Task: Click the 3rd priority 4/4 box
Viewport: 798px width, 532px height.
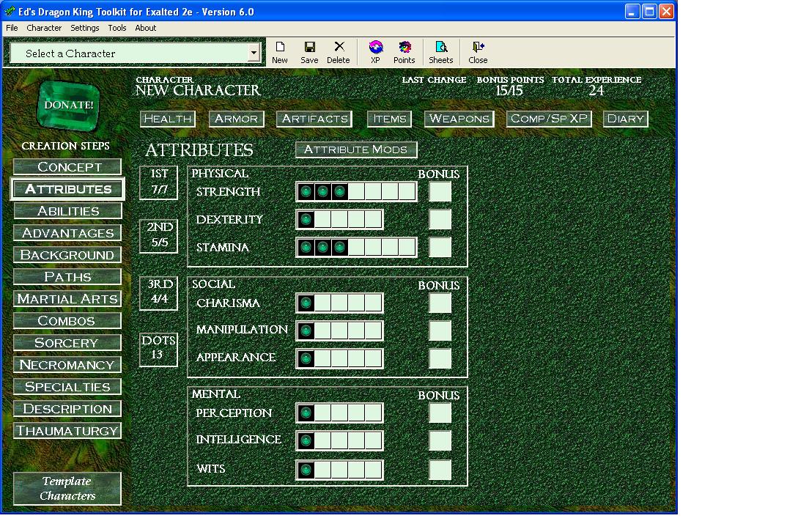Action: (x=159, y=292)
